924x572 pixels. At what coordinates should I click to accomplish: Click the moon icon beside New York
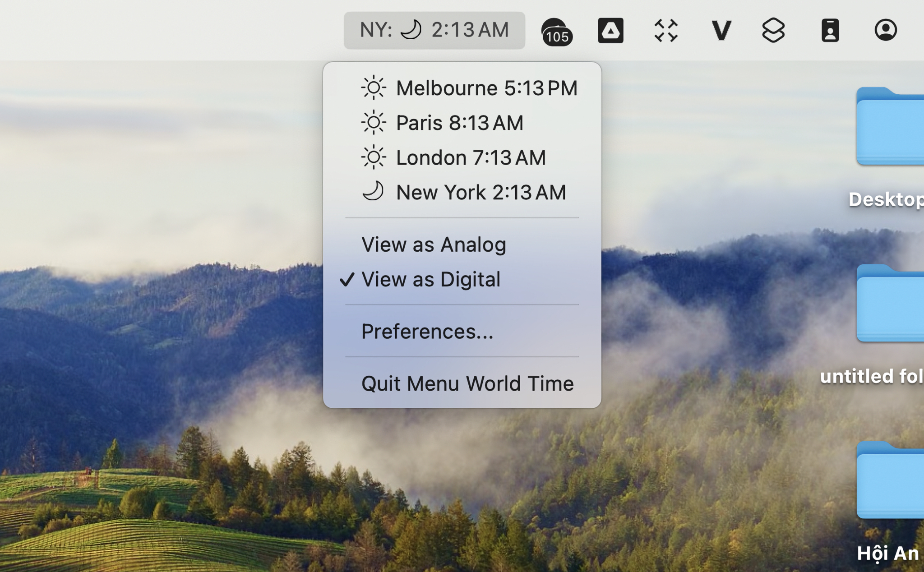(x=373, y=191)
